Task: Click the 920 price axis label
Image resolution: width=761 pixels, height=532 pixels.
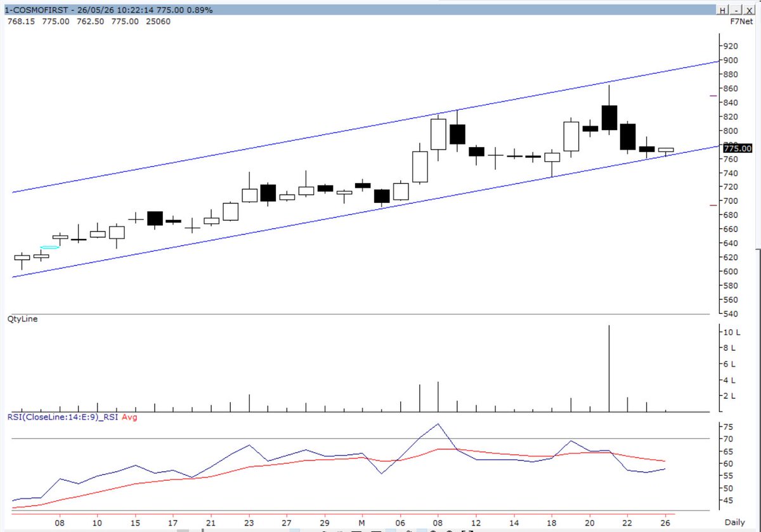Action: [732, 46]
